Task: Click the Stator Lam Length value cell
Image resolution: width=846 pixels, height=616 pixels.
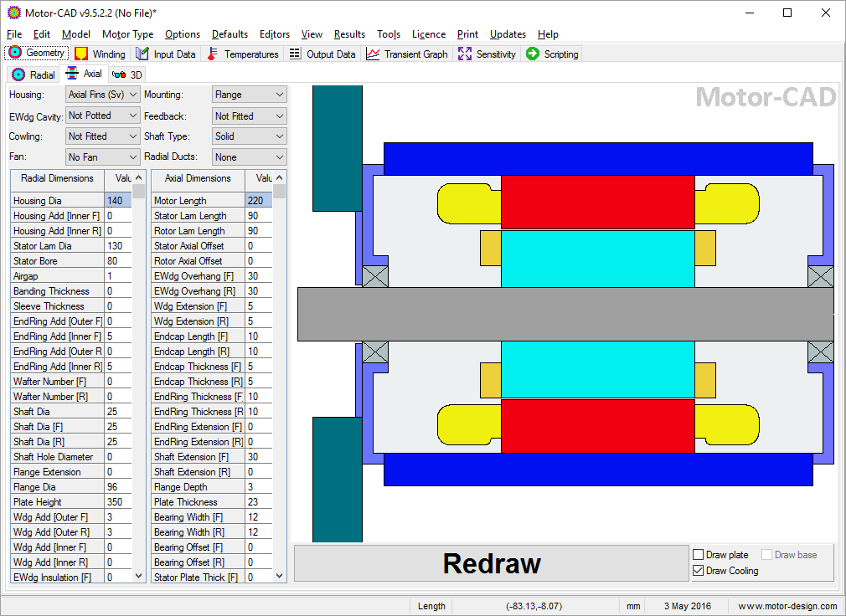Action: (259, 216)
